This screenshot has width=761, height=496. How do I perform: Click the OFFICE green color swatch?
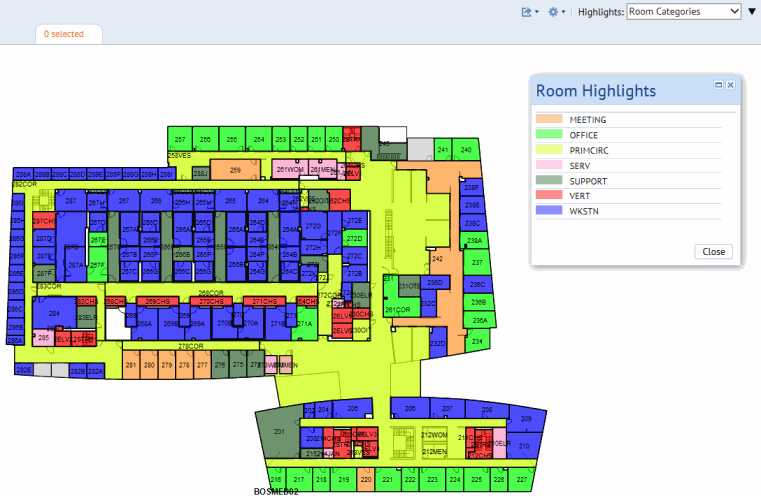(x=548, y=135)
